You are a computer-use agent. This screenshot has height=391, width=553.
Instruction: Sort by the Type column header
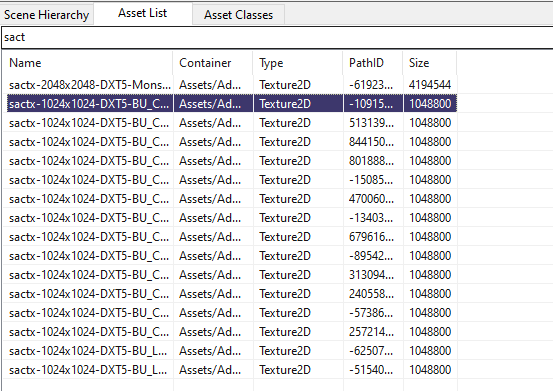pyautogui.click(x=298, y=63)
